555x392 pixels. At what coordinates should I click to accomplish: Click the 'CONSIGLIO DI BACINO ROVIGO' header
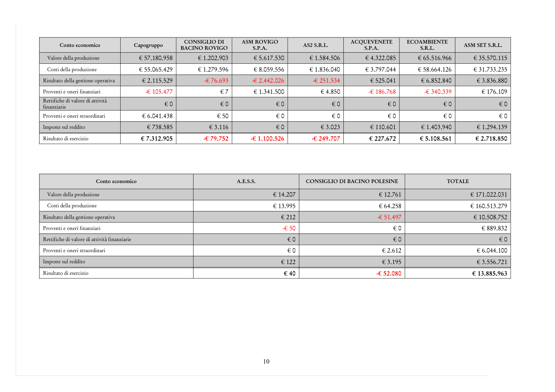coord(204,45)
